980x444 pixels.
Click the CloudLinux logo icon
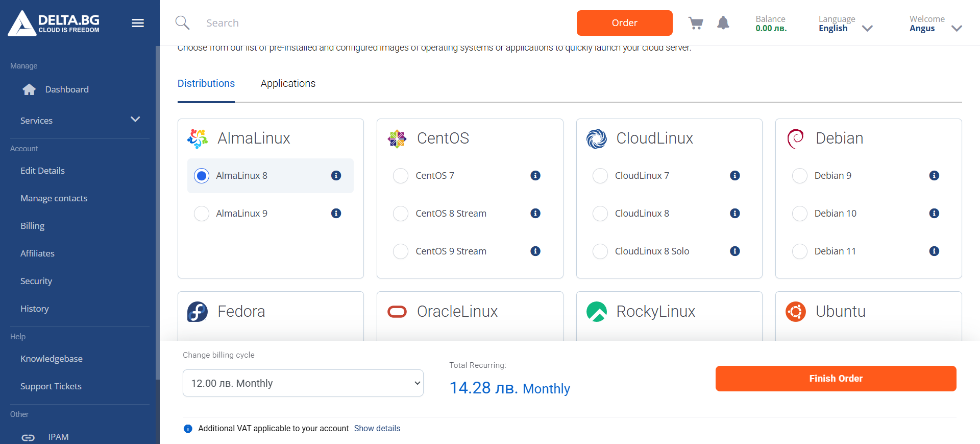pos(596,138)
